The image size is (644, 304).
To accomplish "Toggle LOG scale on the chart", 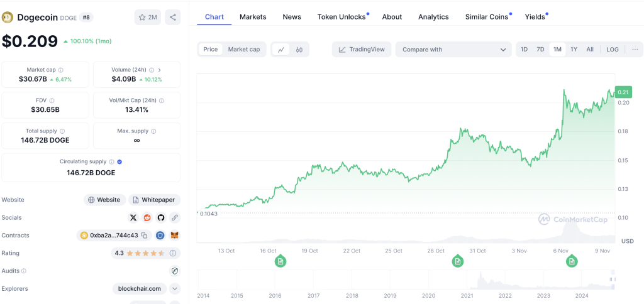I will point(613,49).
